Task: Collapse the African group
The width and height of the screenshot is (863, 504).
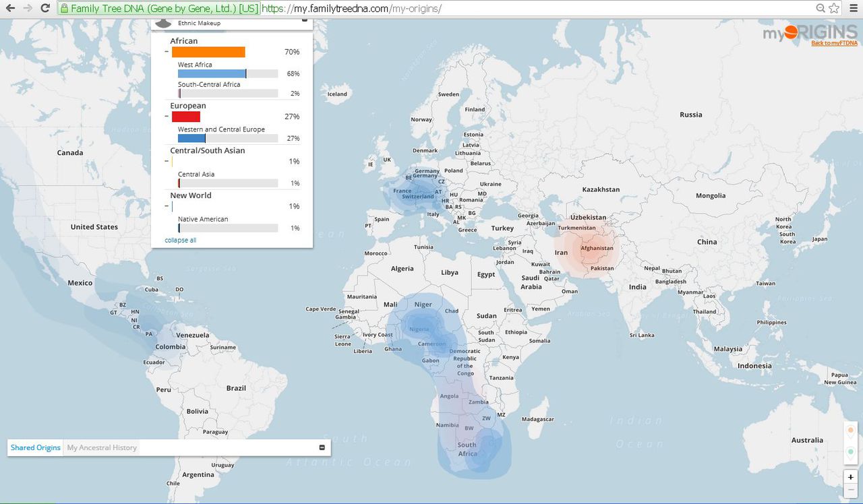Action: click(x=167, y=52)
